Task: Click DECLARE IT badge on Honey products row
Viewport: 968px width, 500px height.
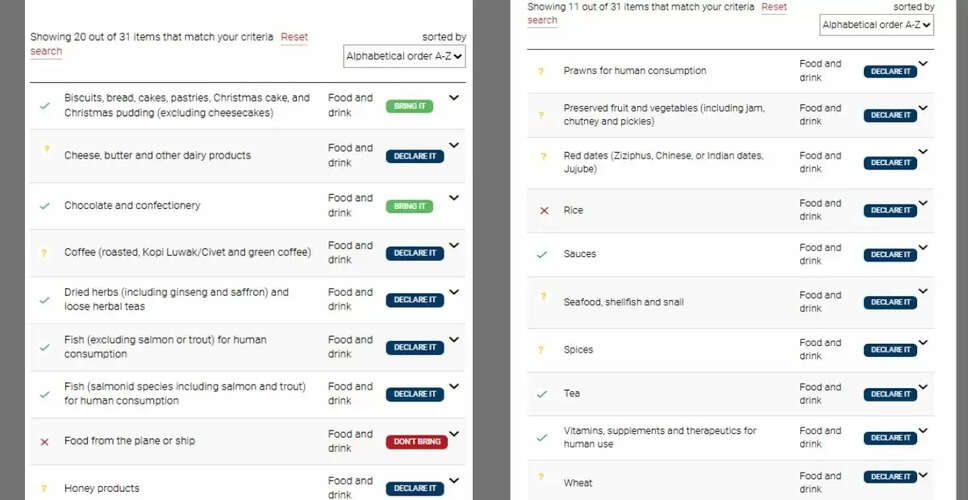Action: (x=415, y=488)
